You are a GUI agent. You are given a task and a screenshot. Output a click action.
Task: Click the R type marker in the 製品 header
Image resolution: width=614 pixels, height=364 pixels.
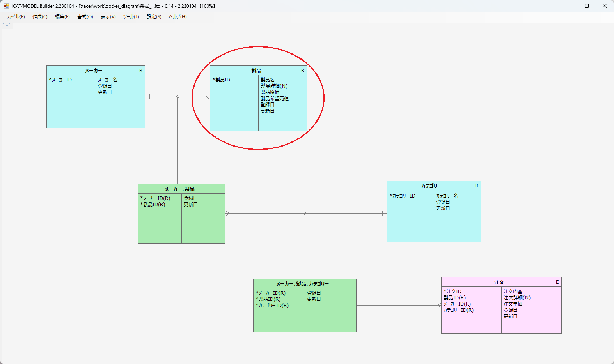click(302, 71)
